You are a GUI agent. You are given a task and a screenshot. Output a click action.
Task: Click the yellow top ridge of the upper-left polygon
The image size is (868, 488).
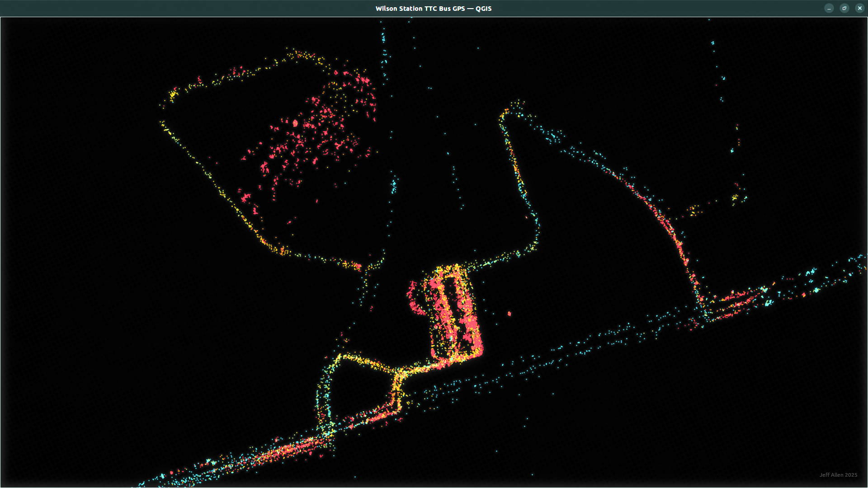[x=301, y=56]
